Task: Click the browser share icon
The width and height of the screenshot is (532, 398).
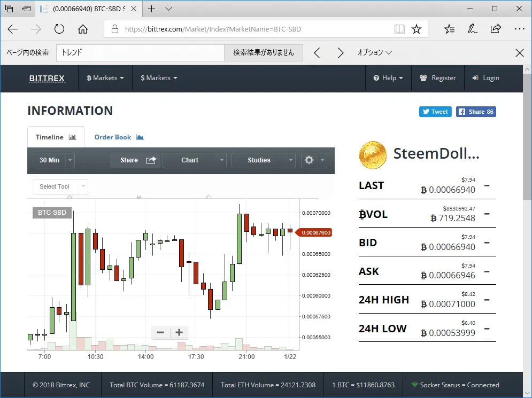Action: coord(496,29)
